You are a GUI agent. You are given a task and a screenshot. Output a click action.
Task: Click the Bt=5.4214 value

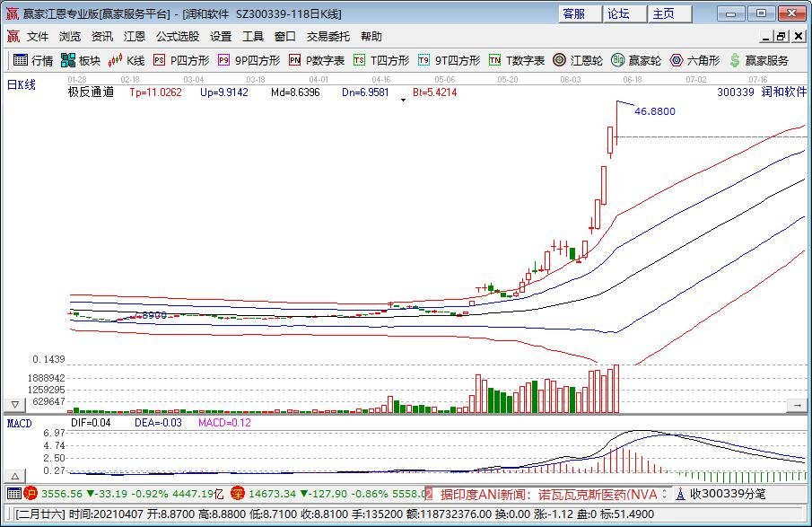[x=435, y=92]
